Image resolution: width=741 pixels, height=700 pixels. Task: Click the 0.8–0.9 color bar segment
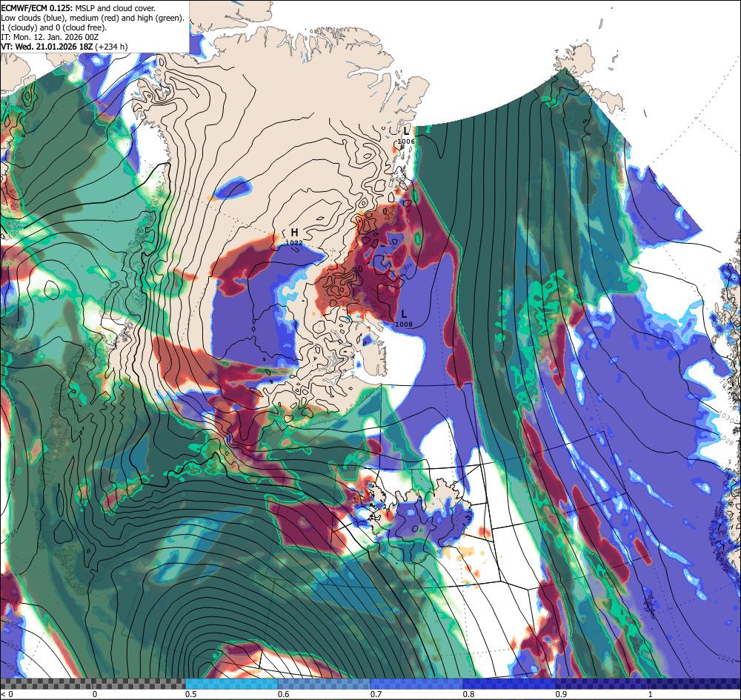(x=510, y=684)
